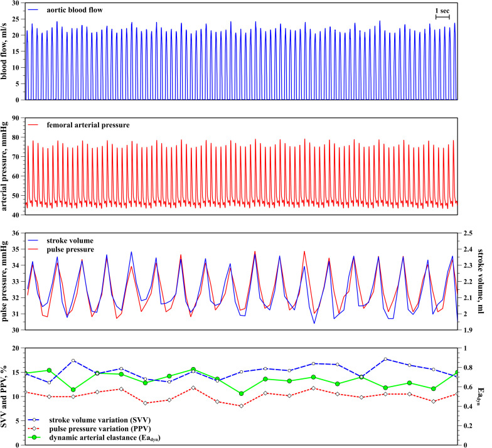Click the blue line swatch beside aortic blood flow
The height and width of the screenshot is (448, 492).
coord(35,11)
